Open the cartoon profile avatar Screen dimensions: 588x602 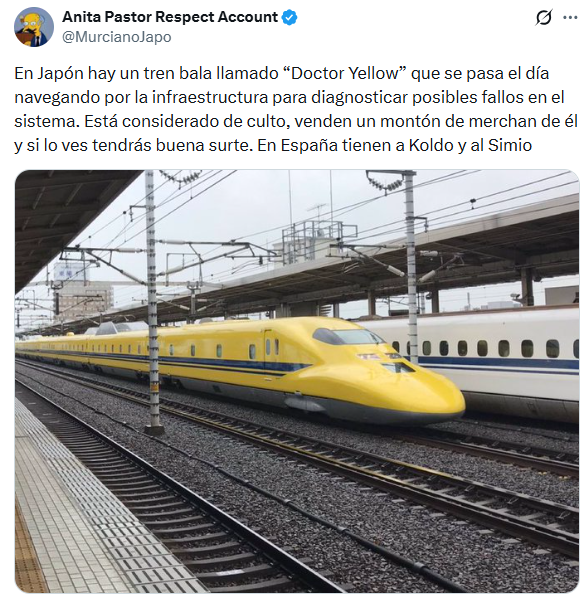coord(34,27)
